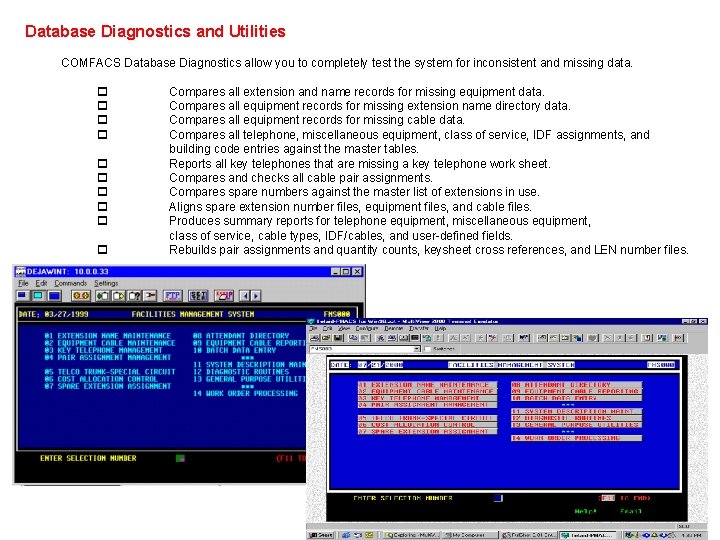Screen dimensions: 720x540
Task: Open the Windows Start button
Action: (321, 535)
